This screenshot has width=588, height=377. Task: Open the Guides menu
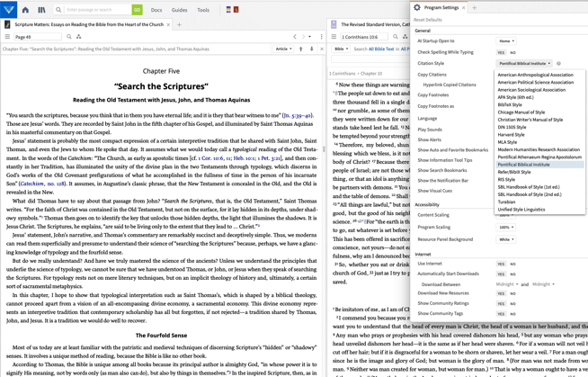[x=179, y=10]
